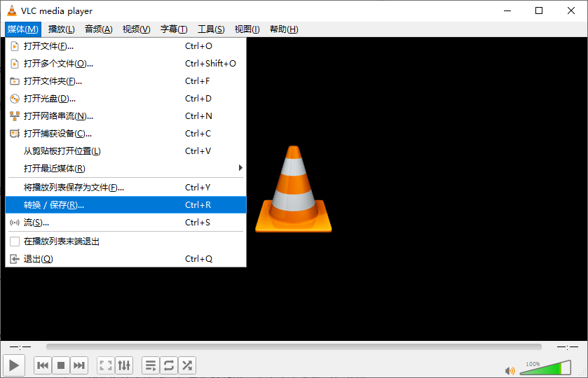Maximize the VLC media player window
588x378 pixels.
click(539, 10)
